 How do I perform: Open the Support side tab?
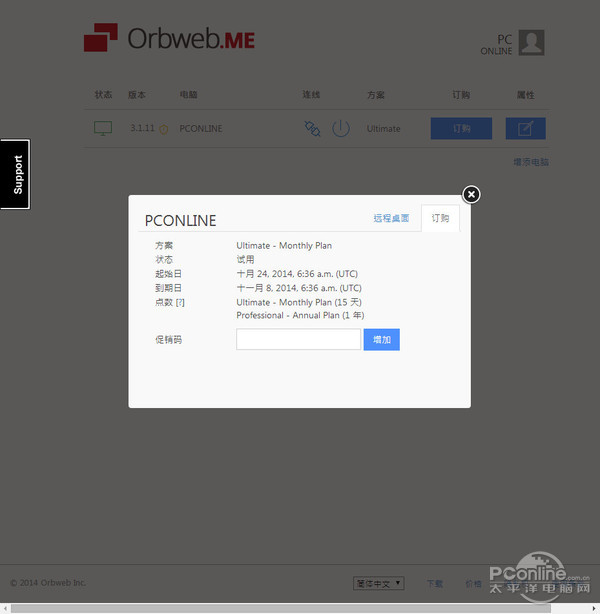coord(15,174)
